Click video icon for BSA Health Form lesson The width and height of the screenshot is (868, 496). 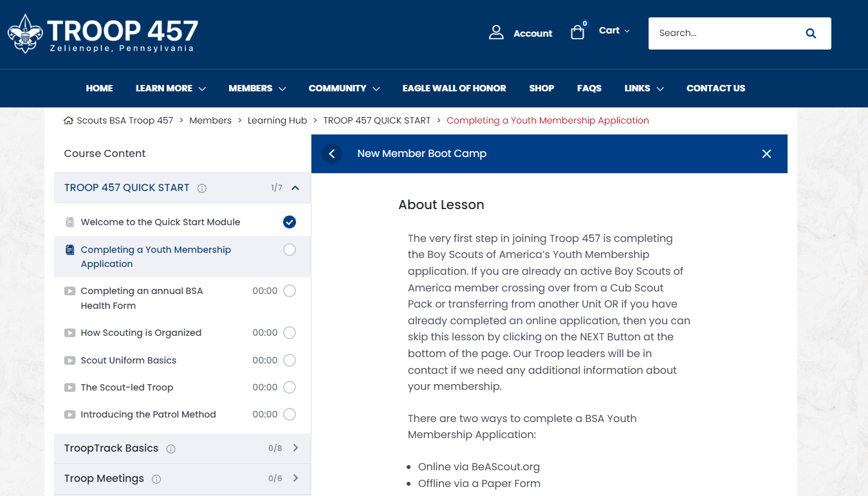click(70, 291)
